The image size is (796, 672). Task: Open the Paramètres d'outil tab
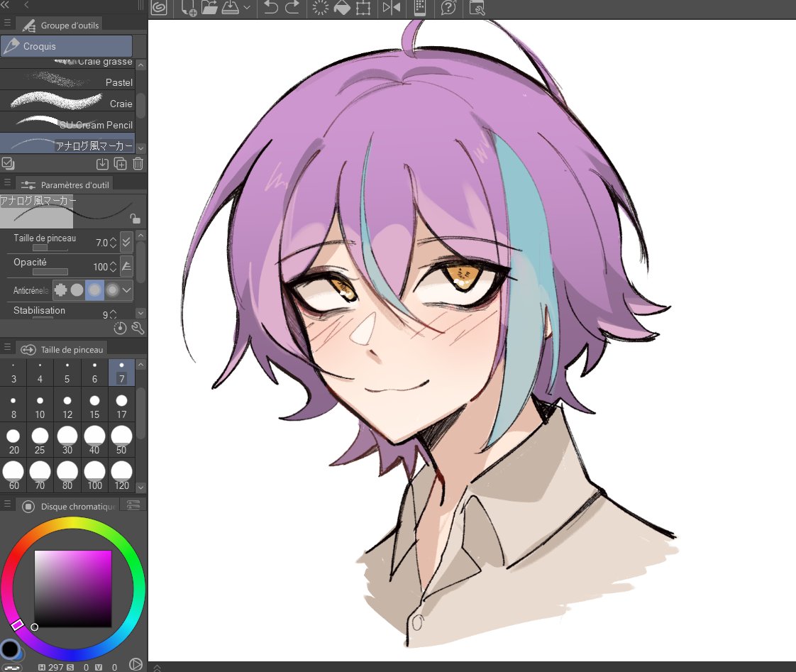(x=65, y=185)
